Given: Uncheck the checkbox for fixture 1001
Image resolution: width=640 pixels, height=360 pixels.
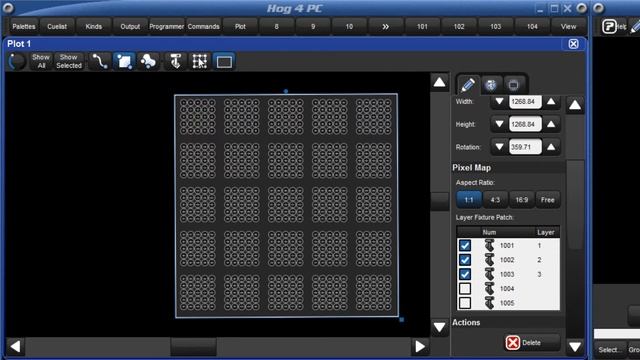Looking at the screenshot, I should click(x=465, y=245).
